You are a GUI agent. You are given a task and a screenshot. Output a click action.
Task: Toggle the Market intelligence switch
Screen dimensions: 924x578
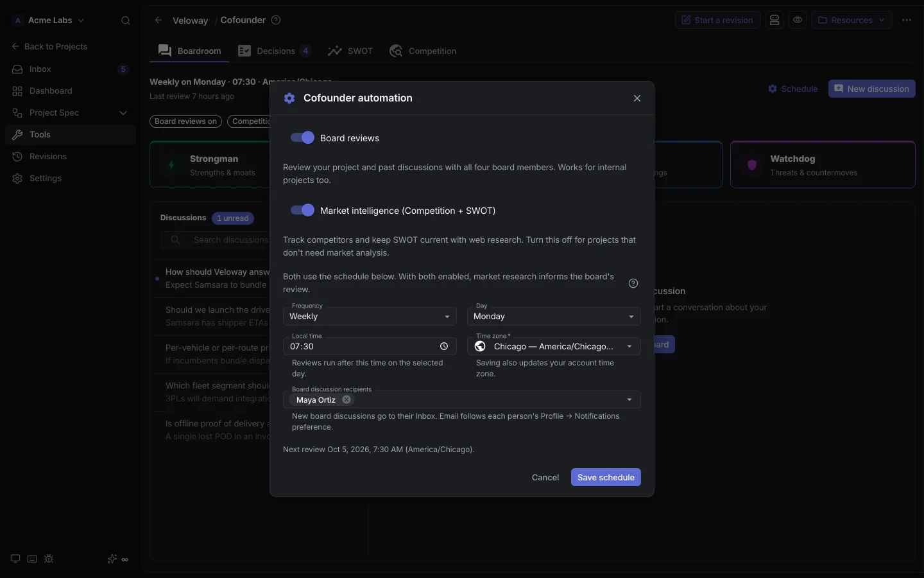click(x=302, y=211)
